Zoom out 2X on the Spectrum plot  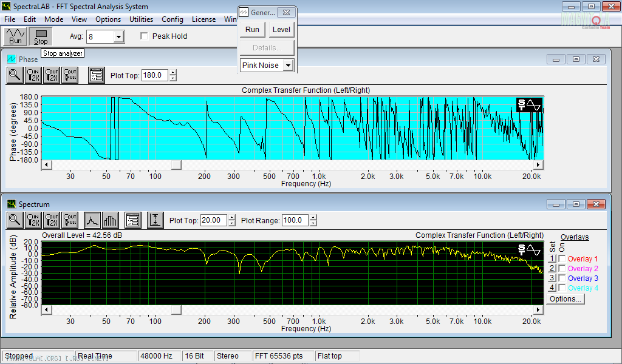pyautogui.click(x=52, y=220)
